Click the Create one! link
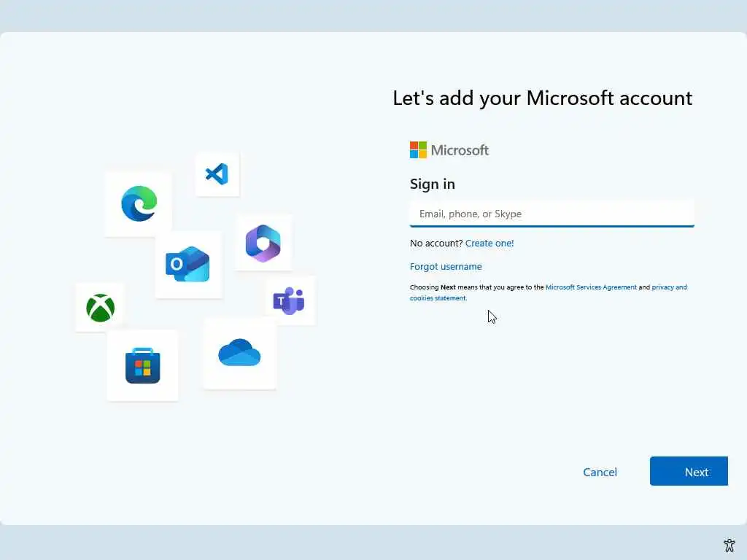 (x=489, y=244)
